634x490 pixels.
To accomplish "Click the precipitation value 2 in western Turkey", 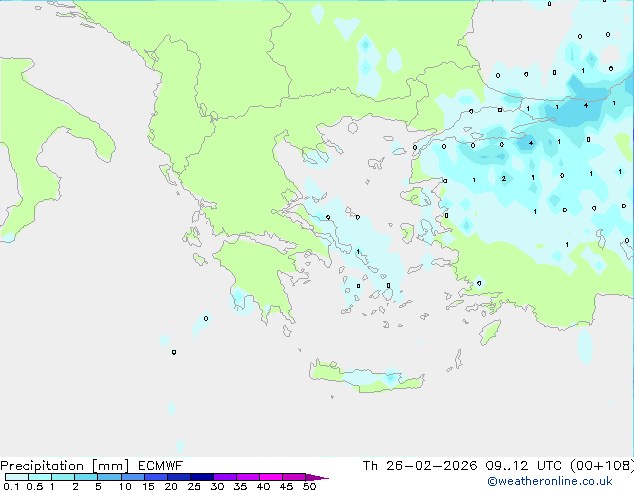I will [503, 179].
